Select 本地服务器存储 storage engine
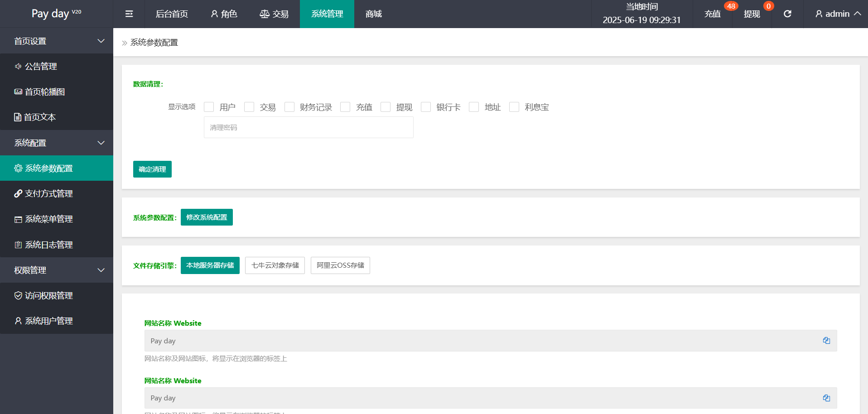 point(210,265)
